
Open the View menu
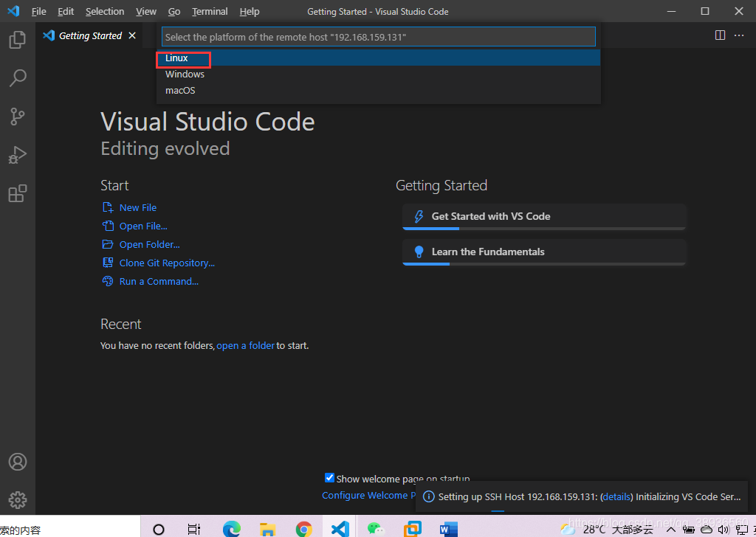[145, 11]
